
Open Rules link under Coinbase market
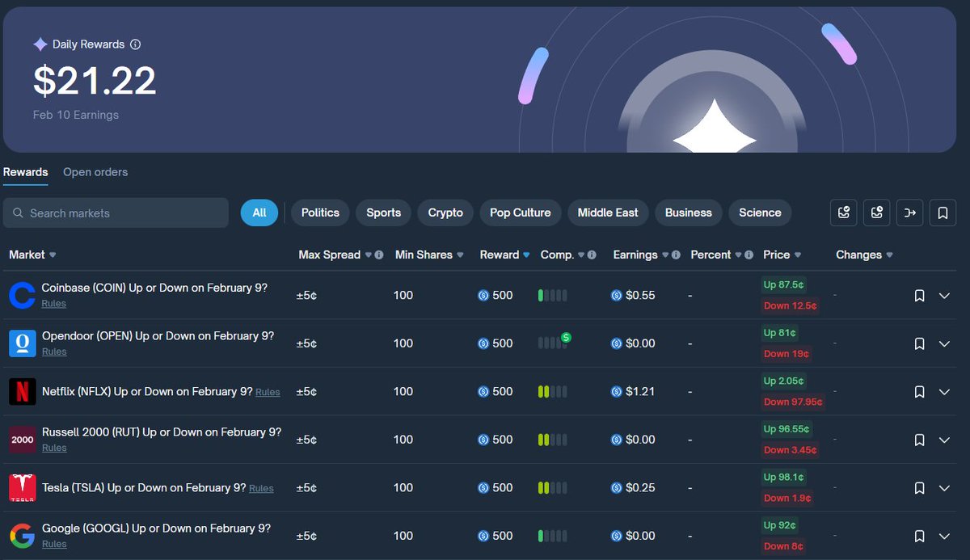(x=54, y=304)
